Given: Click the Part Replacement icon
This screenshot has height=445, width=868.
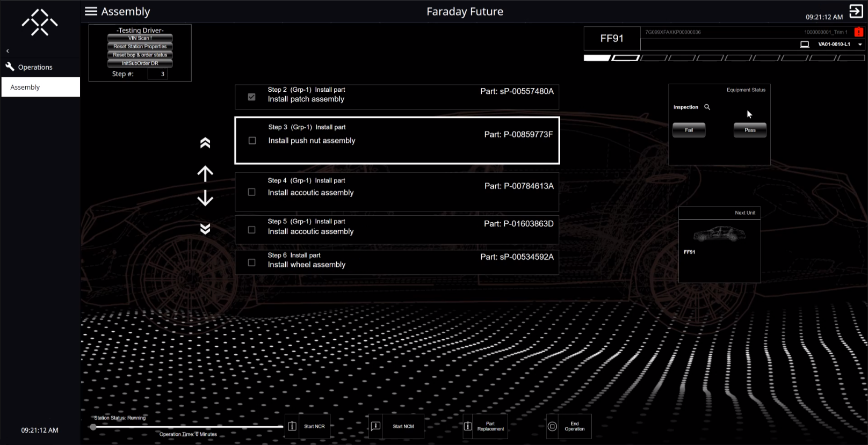Looking at the screenshot, I should tap(468, 426).
